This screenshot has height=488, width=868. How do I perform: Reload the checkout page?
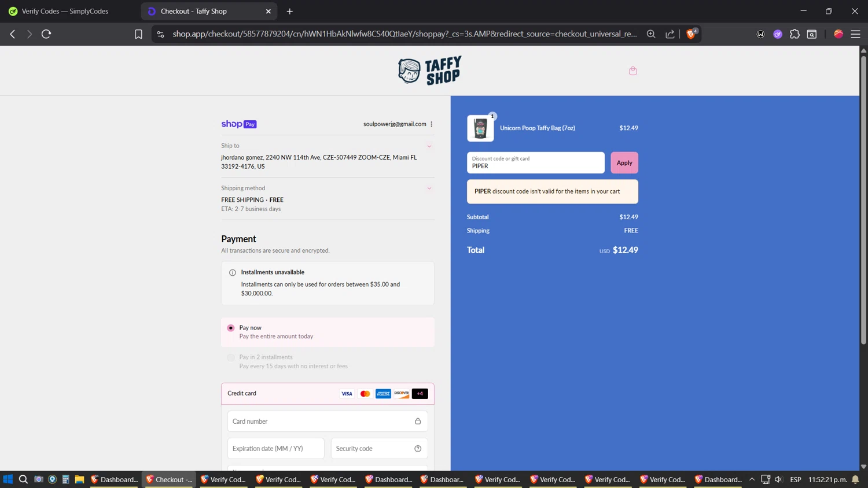tap(46, 34)
